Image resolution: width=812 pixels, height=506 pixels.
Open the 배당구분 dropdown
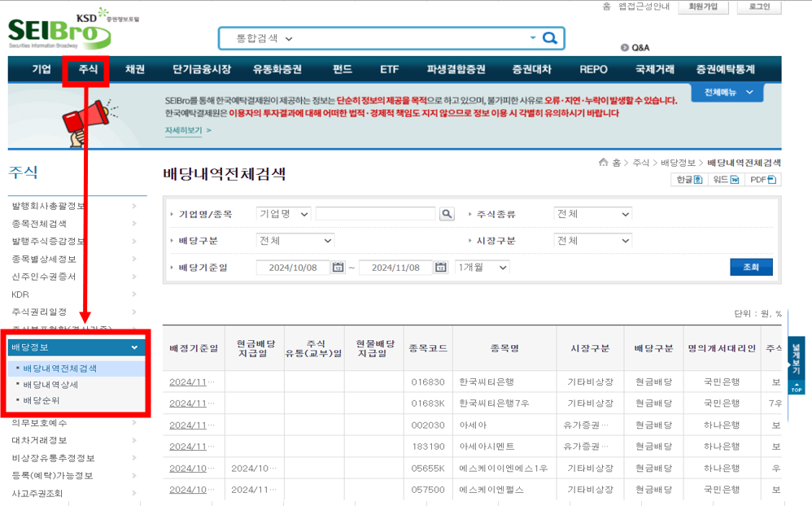(x=295, y=241)
